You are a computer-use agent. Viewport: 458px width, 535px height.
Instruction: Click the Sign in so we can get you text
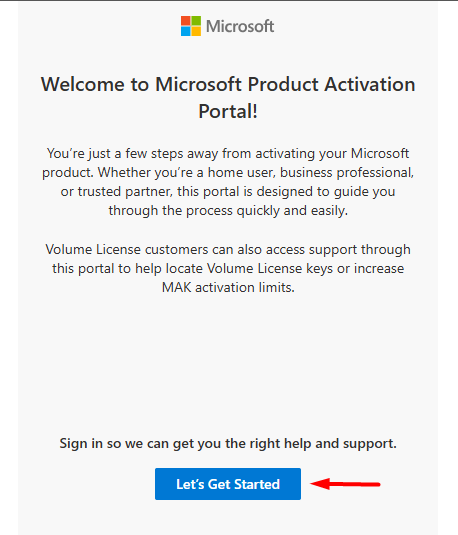228,443
